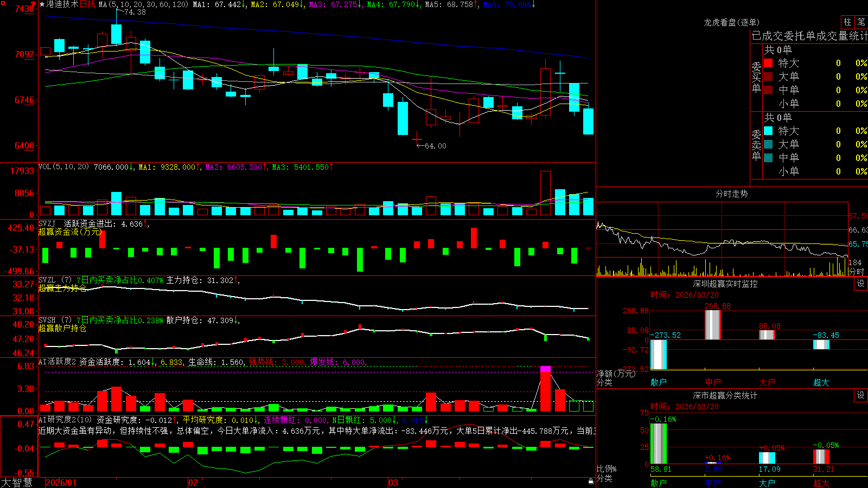Select the SVZJ 活跃资金进出 indicator label
Viewport: 868px width, 488px height.
point(90,224)
